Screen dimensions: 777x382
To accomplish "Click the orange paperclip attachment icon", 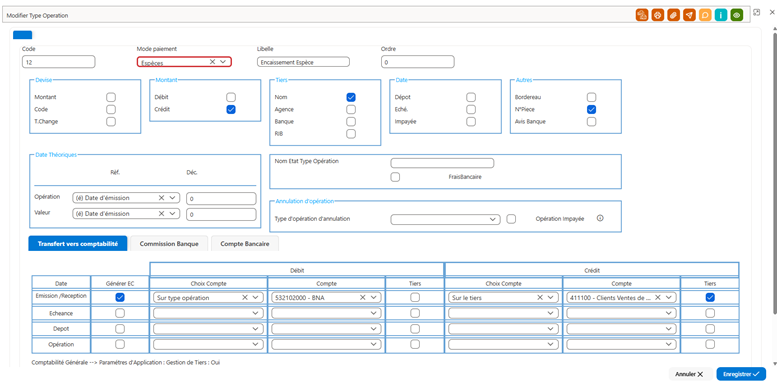I will 673,15.
